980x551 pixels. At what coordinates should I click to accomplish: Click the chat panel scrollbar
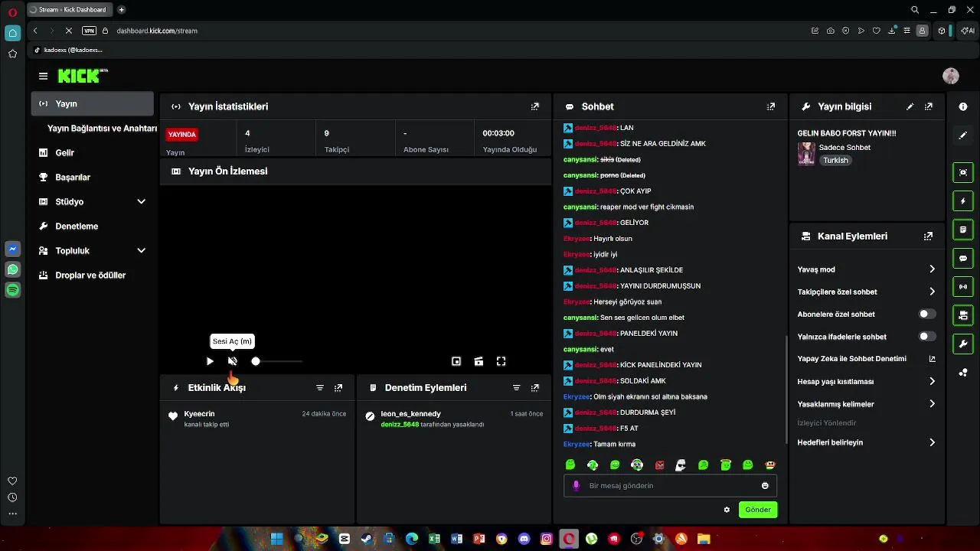(x=786, y=390)
